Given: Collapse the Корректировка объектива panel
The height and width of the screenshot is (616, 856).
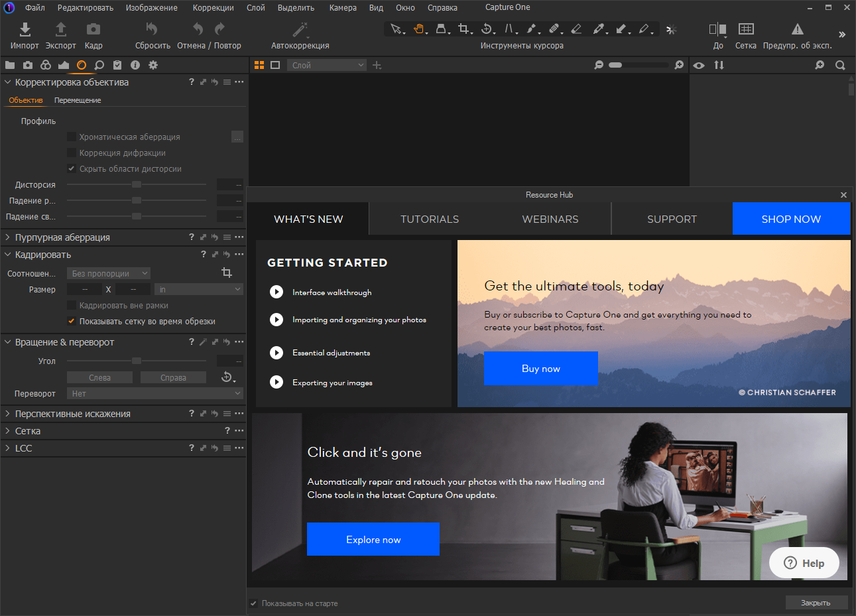Looking at the screenshot, I should click(8, 82).
